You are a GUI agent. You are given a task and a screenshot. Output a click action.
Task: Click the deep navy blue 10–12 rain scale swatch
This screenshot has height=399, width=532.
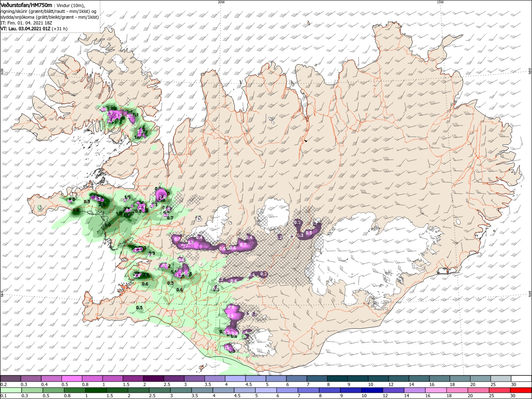pyautogui.click(x=371, y=390)
